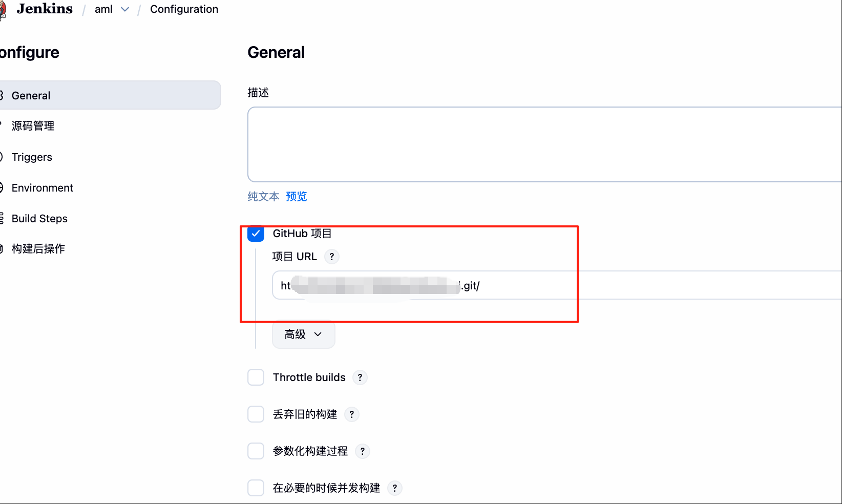Tick the 参数化构建过程 checkbox
The height and width of the screenshot is (504, 842).
click(256, 451)
